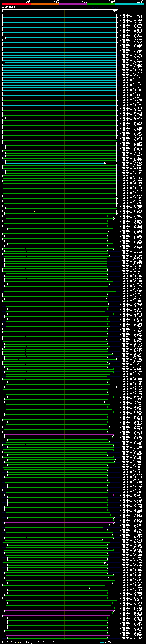Screen dimensions: 146x644
Task: Open hit UniRef100_O24133
Action: pos(131,30)
